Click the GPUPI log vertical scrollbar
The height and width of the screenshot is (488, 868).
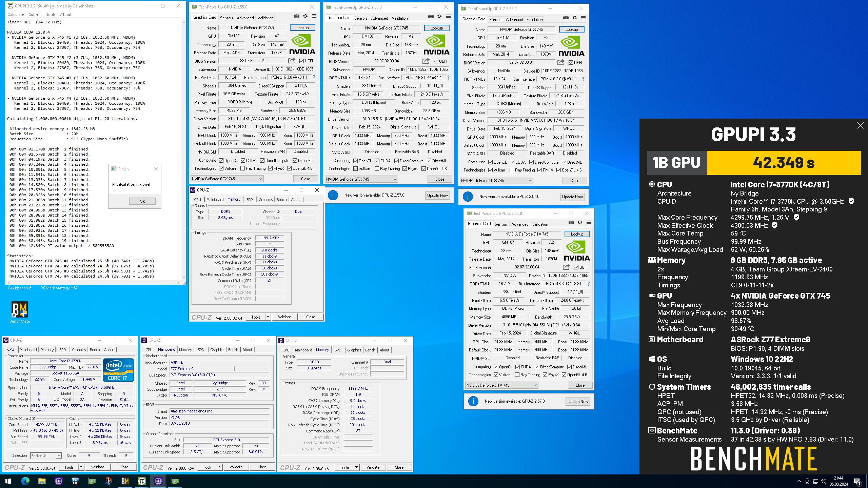184,150
